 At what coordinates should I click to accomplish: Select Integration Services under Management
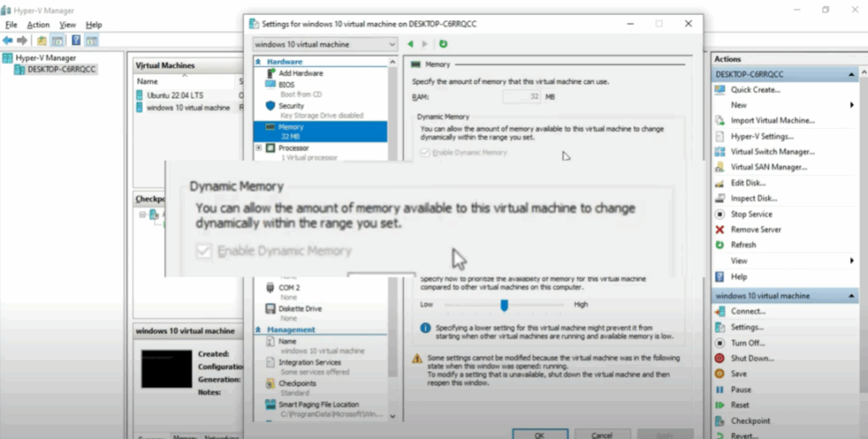309,363
